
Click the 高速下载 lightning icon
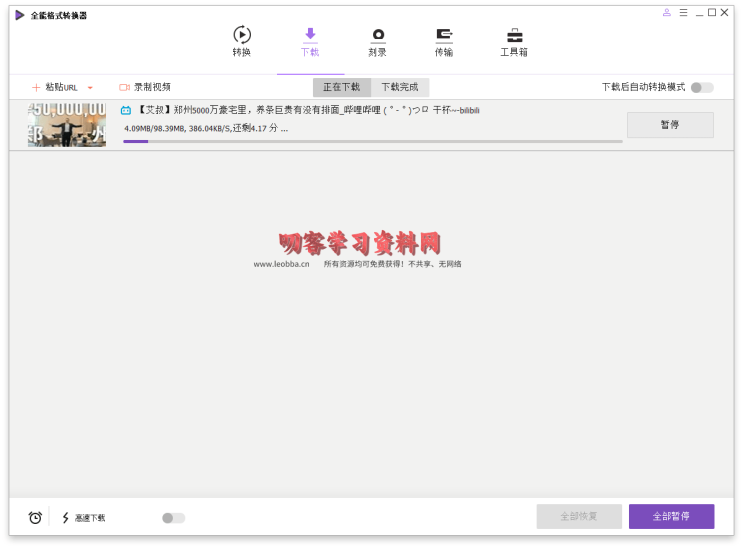coord(65,518)
